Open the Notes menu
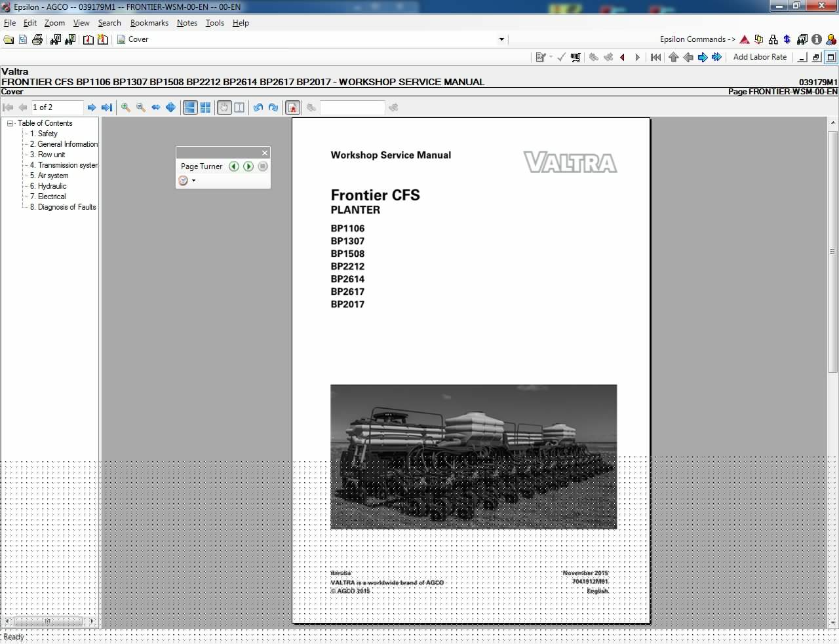 (187, 23)
